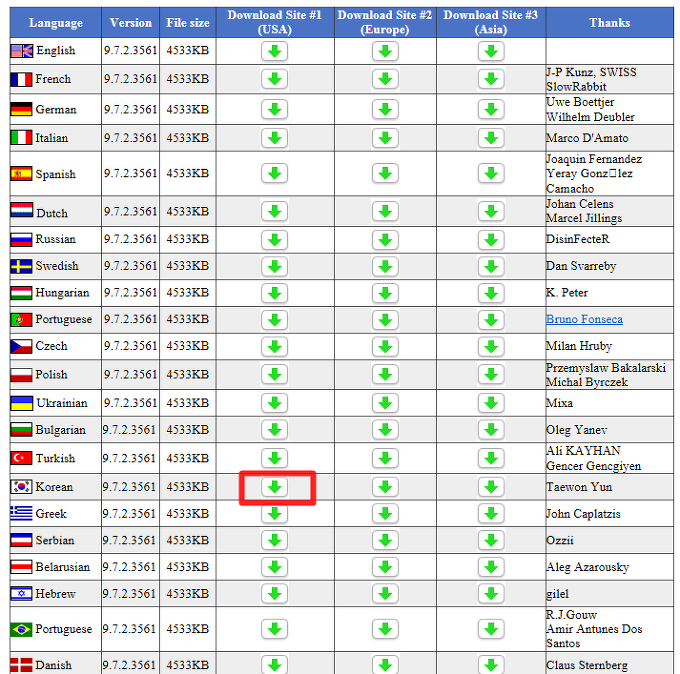Download English version from Asia site

(491, 51)
